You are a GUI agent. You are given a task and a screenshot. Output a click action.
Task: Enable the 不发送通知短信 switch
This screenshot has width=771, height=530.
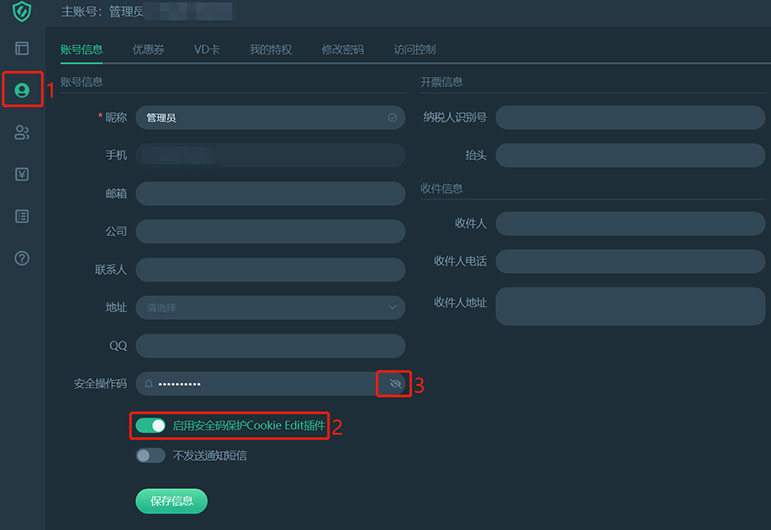click(150, 456)
